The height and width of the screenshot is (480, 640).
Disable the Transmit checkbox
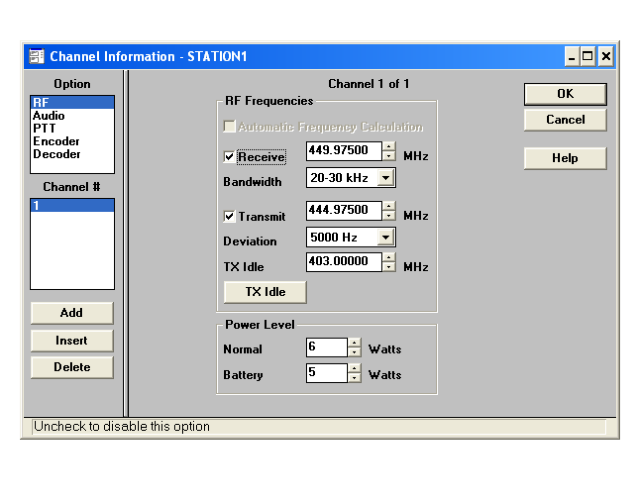coord(230,216)
